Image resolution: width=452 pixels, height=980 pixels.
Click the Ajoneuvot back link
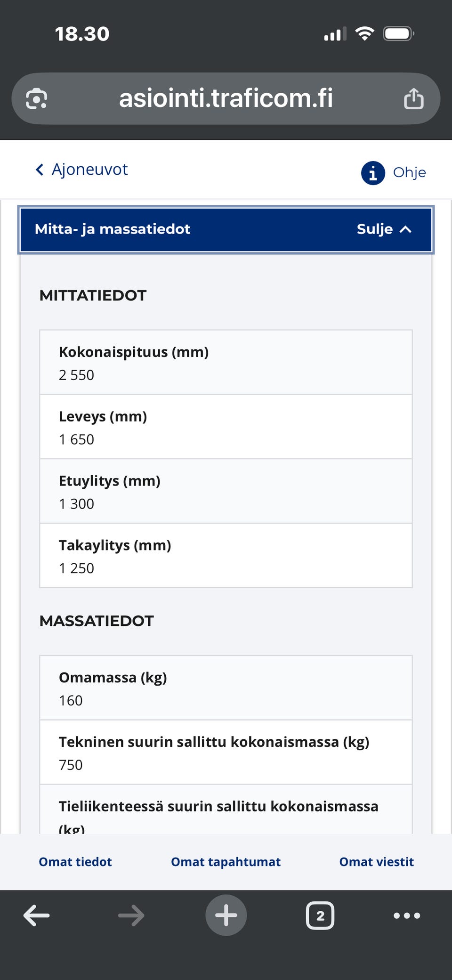tap(89, 170)
